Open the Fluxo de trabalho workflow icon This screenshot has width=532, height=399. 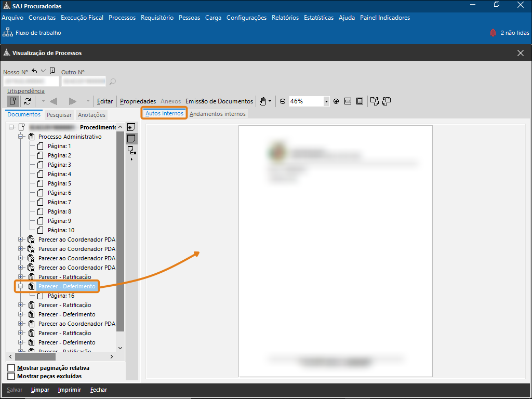[8, 33]
